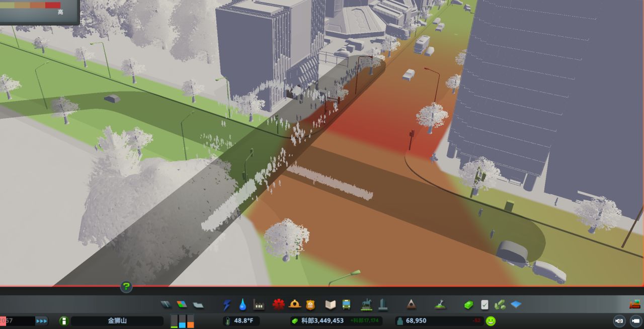Open the Natural resources menu icon
This screenshot has width=644, height=329.
pos(500,304)
